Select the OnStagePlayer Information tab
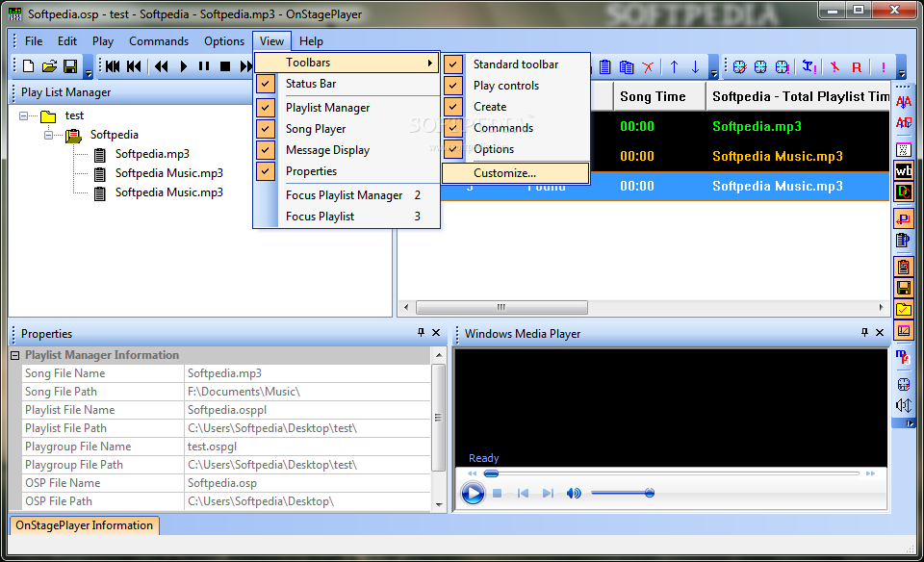 click(x=85, y=525)
